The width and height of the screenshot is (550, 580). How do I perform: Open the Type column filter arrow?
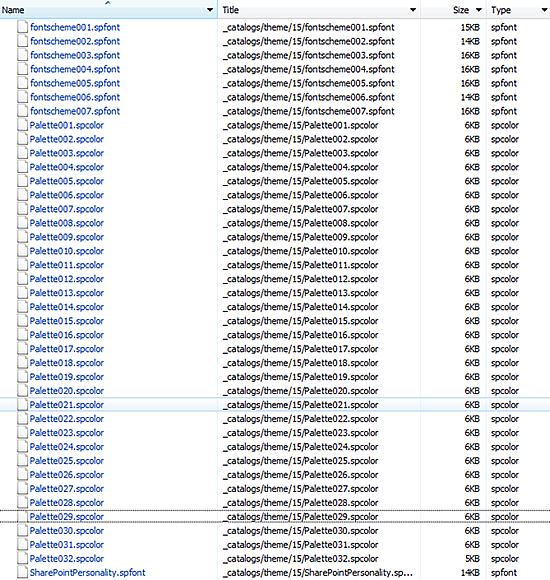click(544, 10)
